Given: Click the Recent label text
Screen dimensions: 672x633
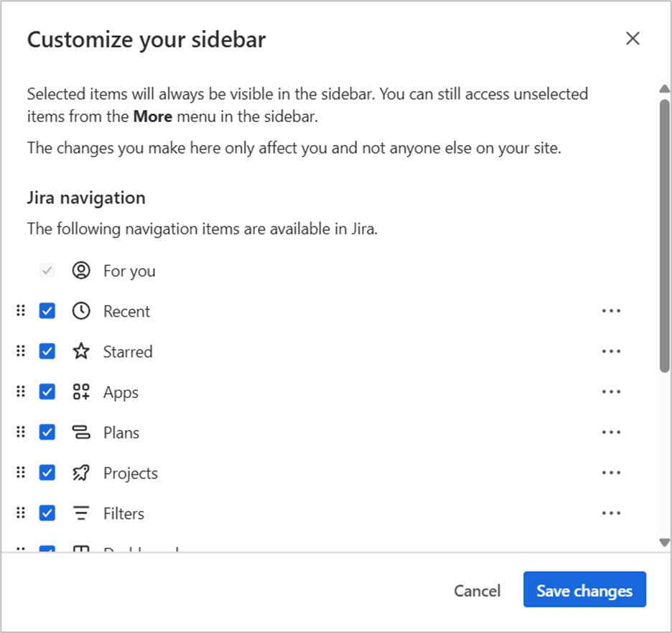Looking at the screenshot, I should pyautogui.click(x=126, y=311).
